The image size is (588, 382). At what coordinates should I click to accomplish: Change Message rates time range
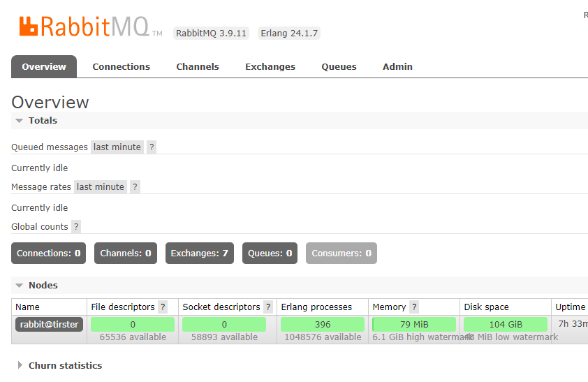click(x=101, y=186)
